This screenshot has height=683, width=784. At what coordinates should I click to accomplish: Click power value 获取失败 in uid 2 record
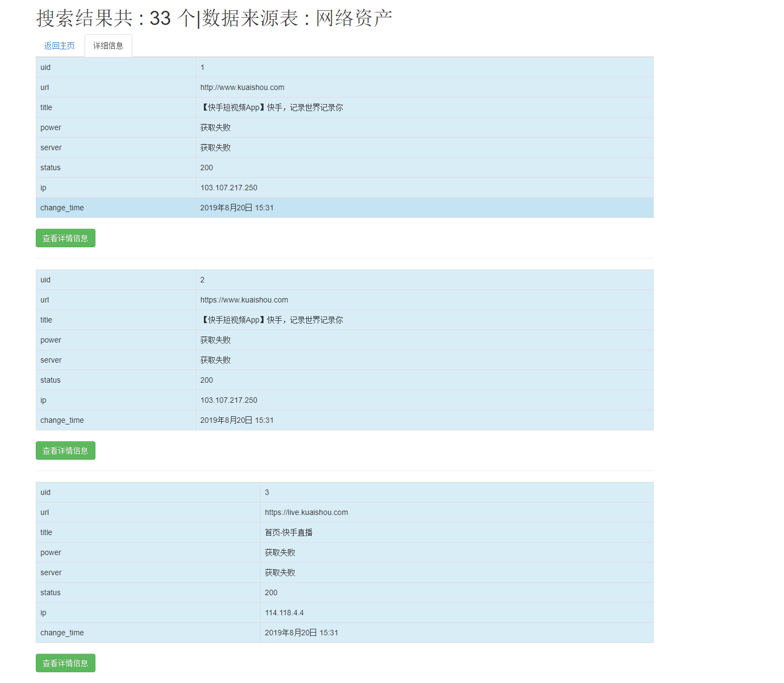[x=215, y=340]
